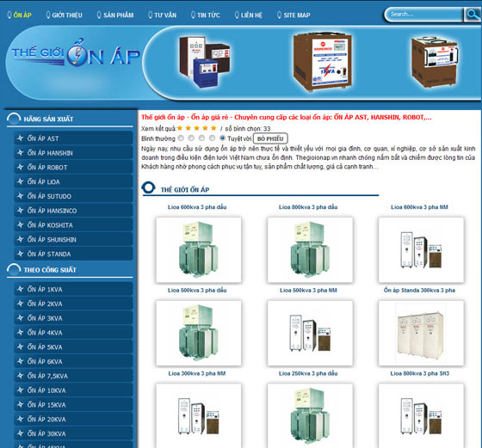Click Lioa 300kva 3 pha NM product thumbnail
Screen dimensions: 482x448
199,415
